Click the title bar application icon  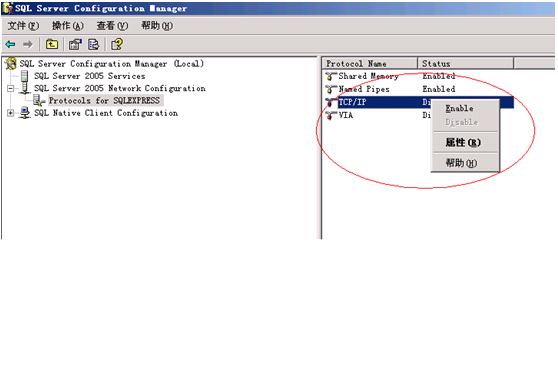click(x=8, y=8)
